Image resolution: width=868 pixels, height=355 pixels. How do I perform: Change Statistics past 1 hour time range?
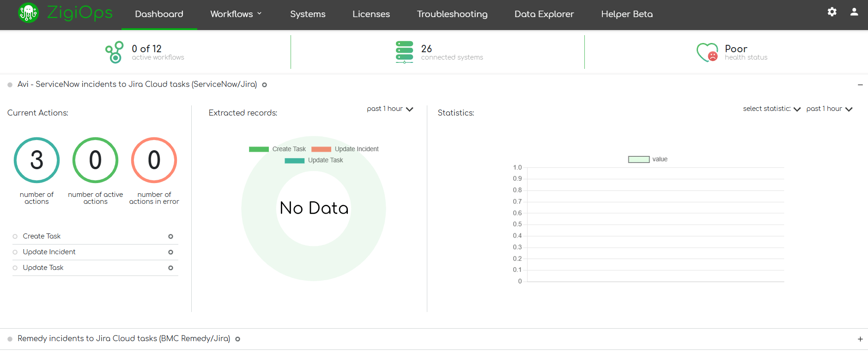point(829,109)
